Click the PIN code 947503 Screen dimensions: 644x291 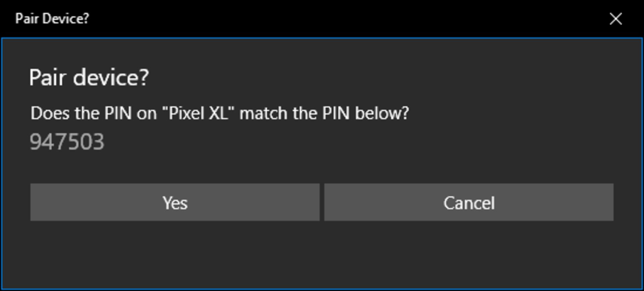coord(67,142)
